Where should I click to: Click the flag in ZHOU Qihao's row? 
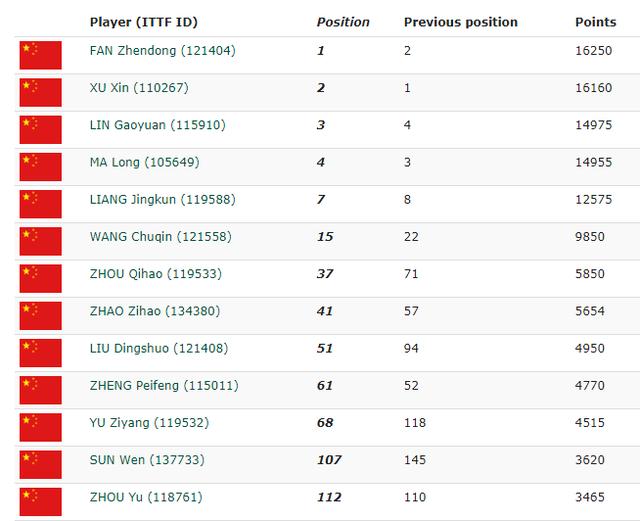point(40,278)
